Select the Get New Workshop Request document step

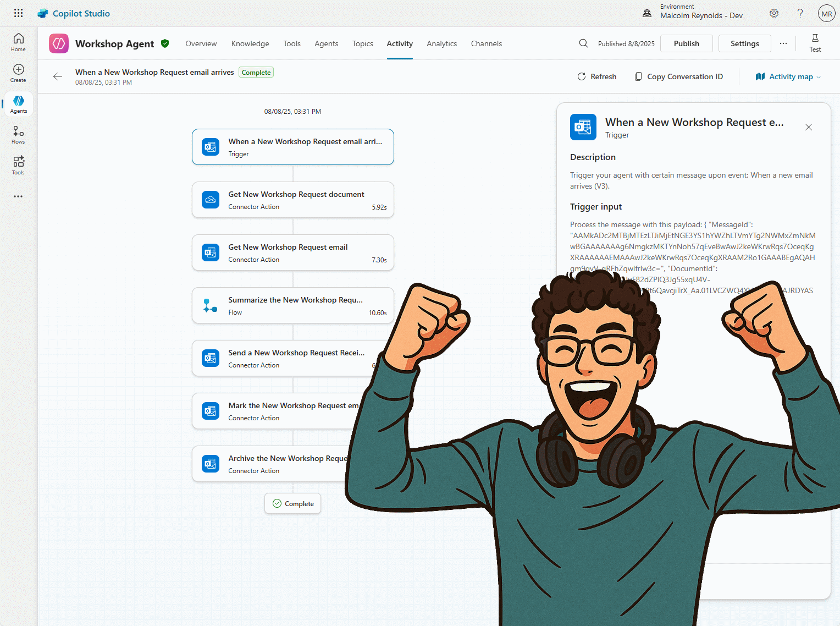[x=292, y=200]
